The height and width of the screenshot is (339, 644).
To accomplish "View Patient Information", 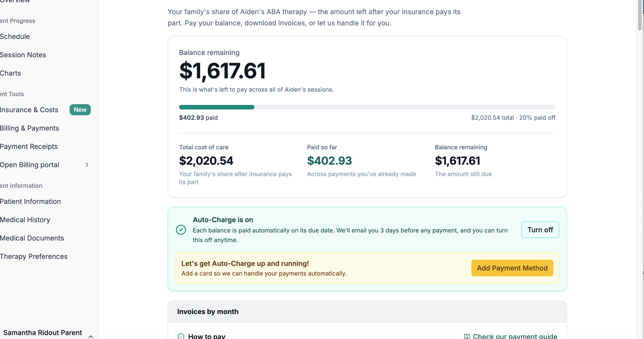I will 30,202.
